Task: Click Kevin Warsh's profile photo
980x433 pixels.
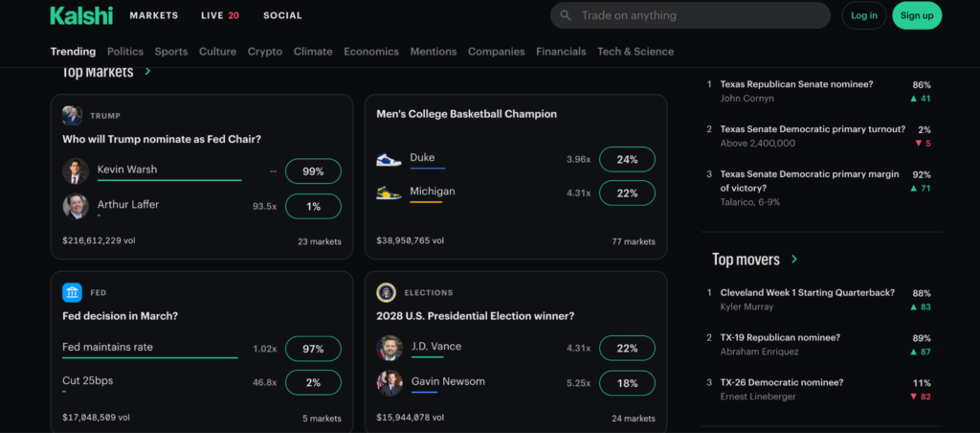Action: 76,171
